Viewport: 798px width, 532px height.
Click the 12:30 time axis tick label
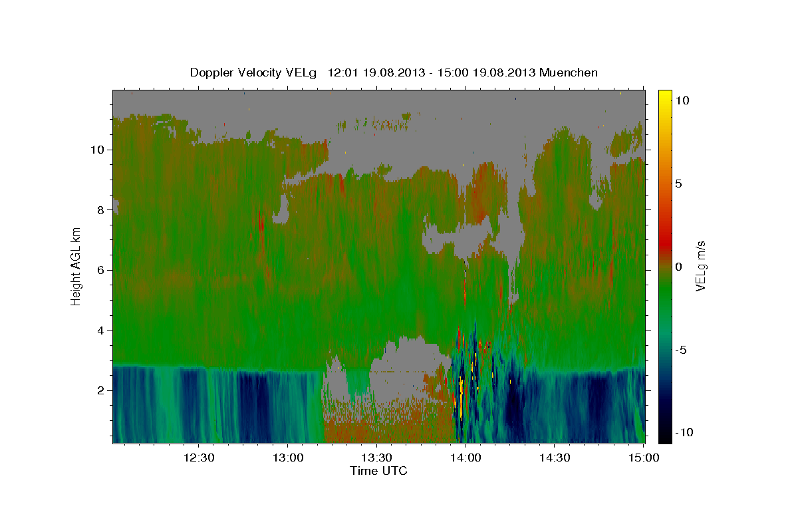[198, 458]
